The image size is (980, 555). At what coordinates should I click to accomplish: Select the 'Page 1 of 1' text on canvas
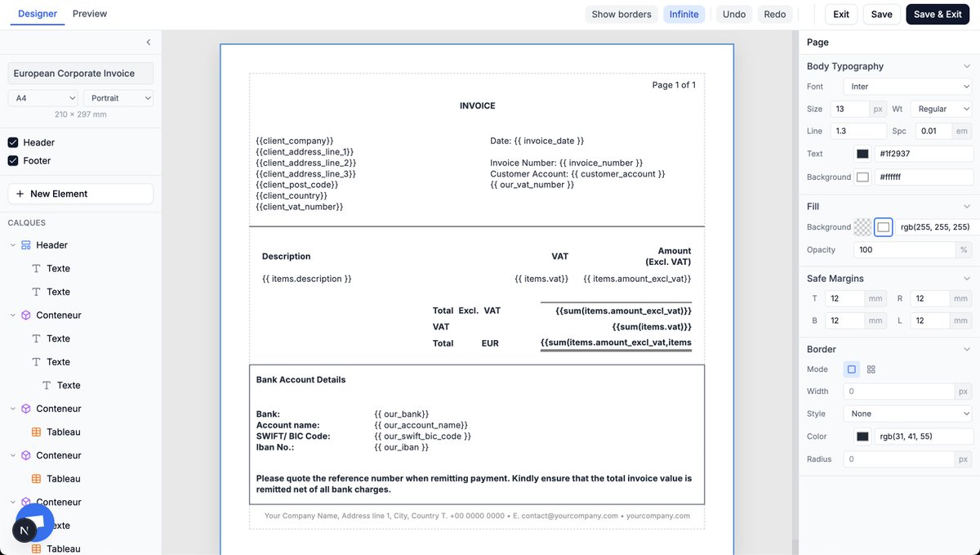(674, 85)
